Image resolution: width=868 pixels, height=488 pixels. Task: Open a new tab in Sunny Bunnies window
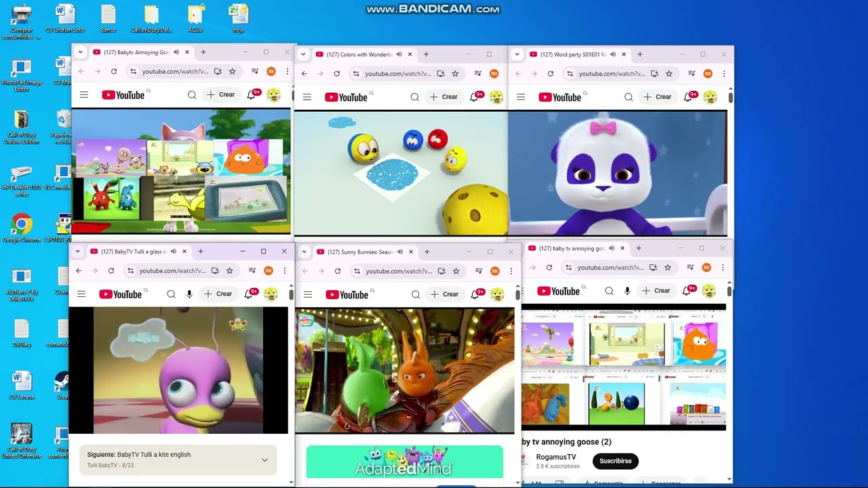click(x=427, y=251)
